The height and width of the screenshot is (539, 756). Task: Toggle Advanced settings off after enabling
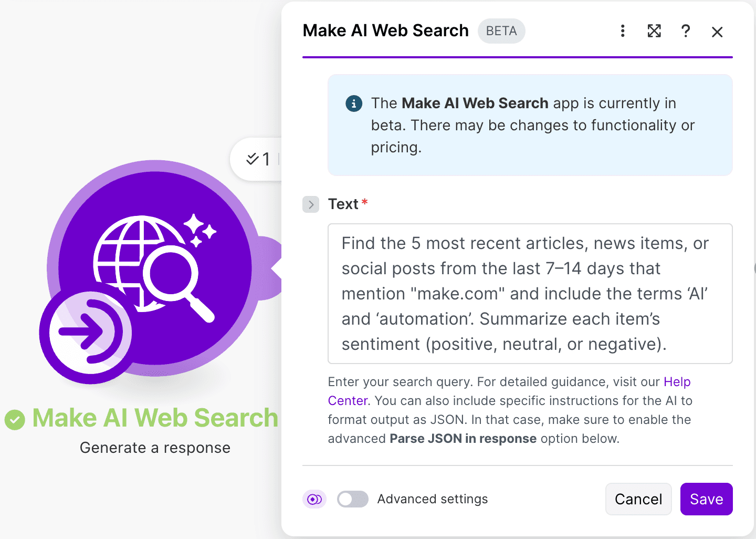click(353, 499)
